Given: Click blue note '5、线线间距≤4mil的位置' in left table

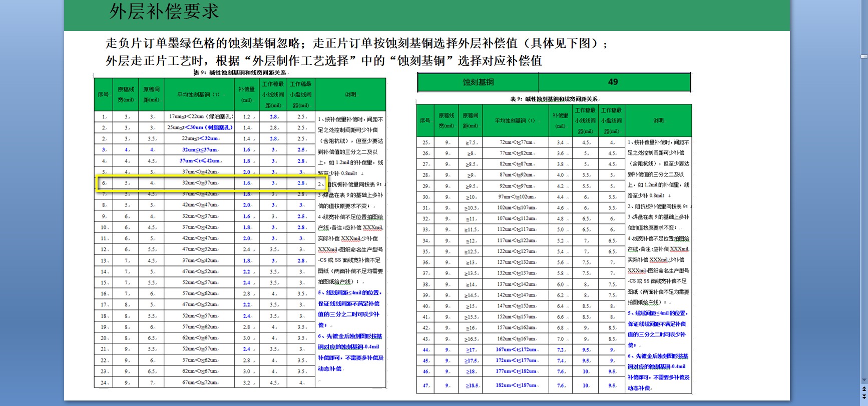Looking at the screenshot, I should [349, 292].
